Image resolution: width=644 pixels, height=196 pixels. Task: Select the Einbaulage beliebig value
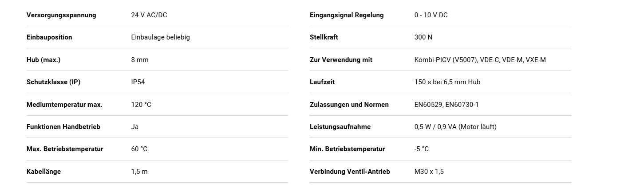pos(160,37)
